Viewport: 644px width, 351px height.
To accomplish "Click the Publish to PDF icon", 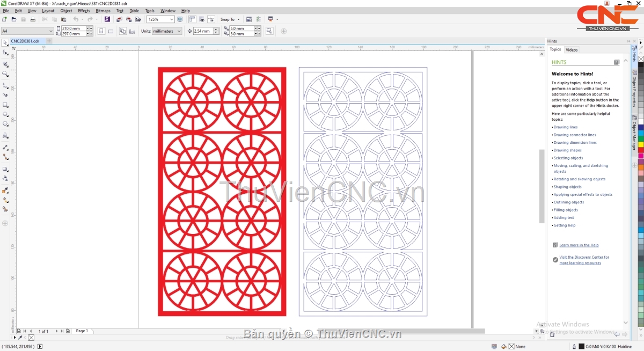I will click(x=138, y=19).
